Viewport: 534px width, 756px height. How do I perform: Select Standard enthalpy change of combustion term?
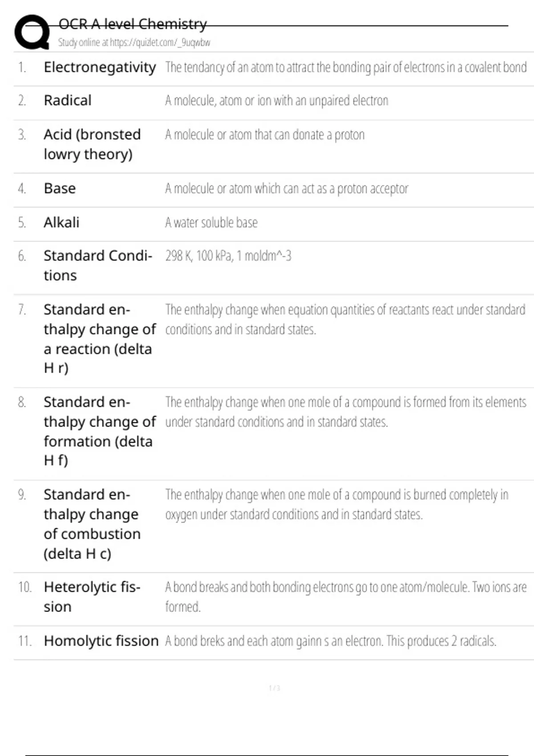(92, 524)
